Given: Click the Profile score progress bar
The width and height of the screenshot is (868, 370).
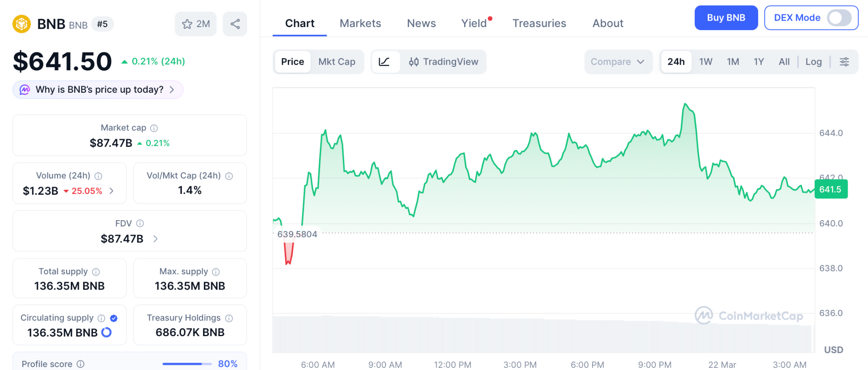Looking at the screenshot, I should tap(186, 364).
